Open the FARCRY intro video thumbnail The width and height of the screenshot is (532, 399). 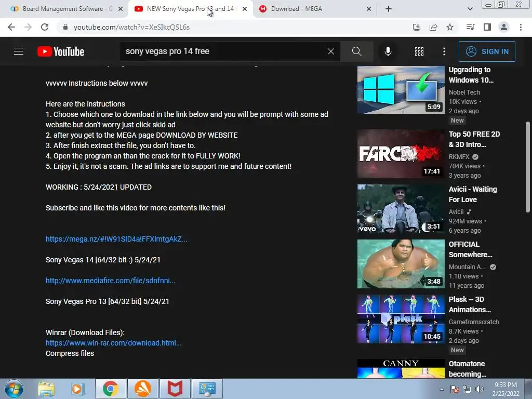pyautogui.click(x=401, y=154)
